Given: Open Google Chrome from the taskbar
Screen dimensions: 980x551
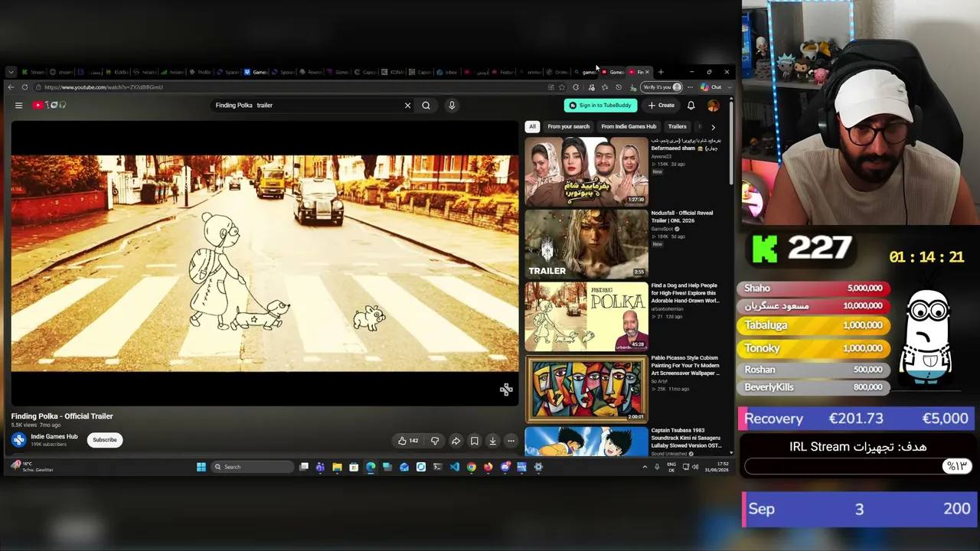Looking at the screenshot, I should [x=472, y=467].
